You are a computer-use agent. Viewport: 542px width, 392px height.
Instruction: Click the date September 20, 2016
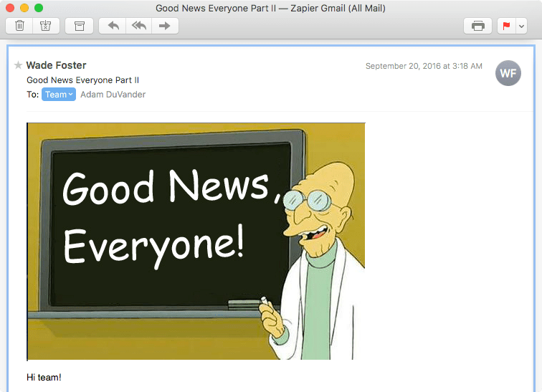[424, 66]
